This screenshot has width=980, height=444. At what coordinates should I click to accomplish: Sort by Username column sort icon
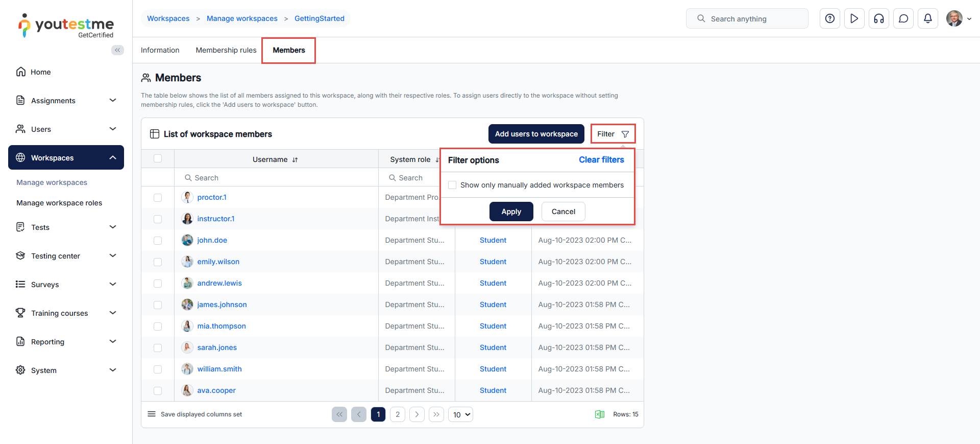point(295,160)
